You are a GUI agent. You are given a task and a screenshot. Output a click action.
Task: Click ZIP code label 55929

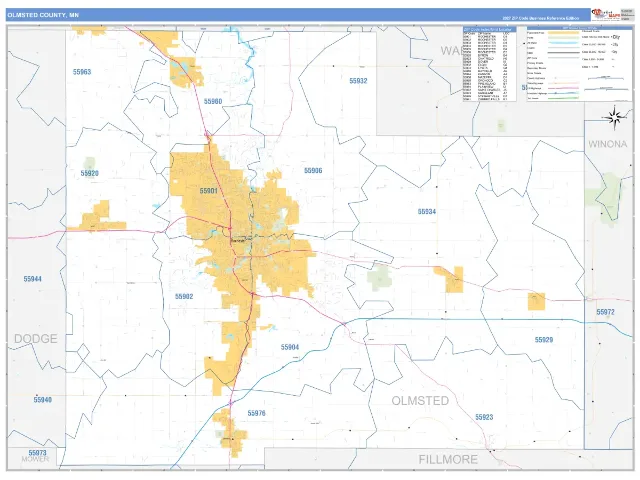pos(544,340)
